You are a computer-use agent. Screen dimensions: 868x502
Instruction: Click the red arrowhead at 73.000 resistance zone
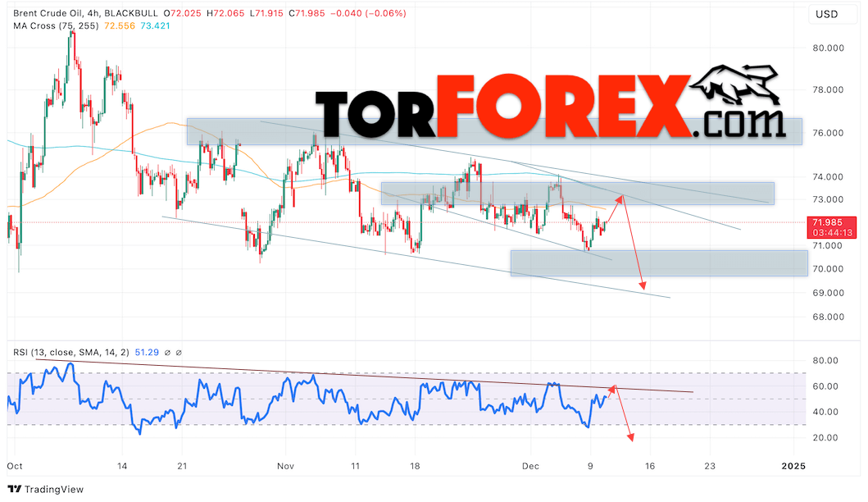621,198
